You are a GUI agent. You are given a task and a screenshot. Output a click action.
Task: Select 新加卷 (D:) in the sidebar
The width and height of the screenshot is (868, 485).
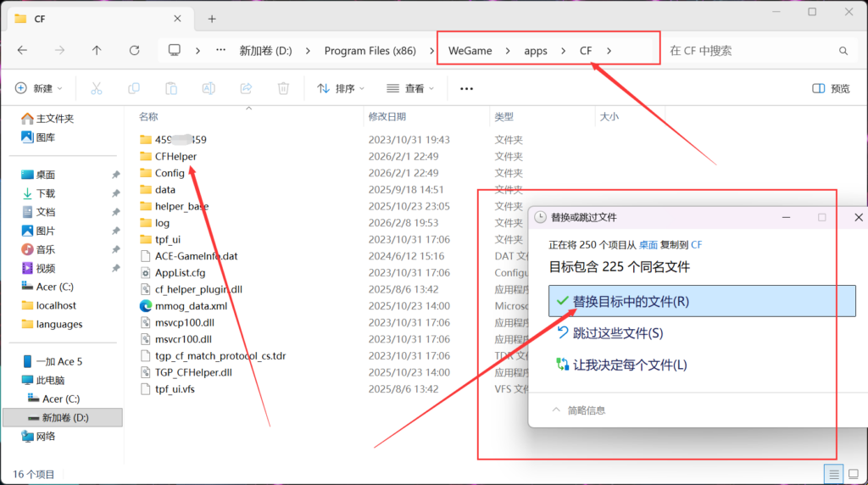[x=63, y=417]
